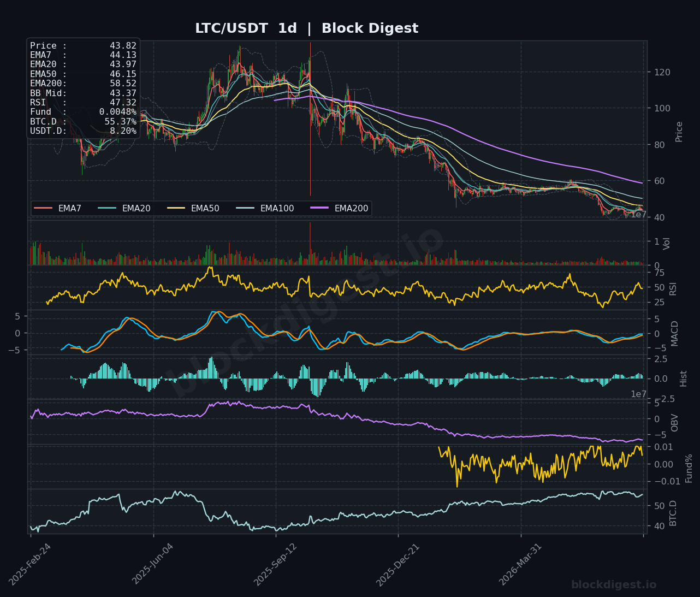This screenshot has height=597, width=700.
Task: Click the 2025-Jun-04 date label
Action: (x=153, y=565)
